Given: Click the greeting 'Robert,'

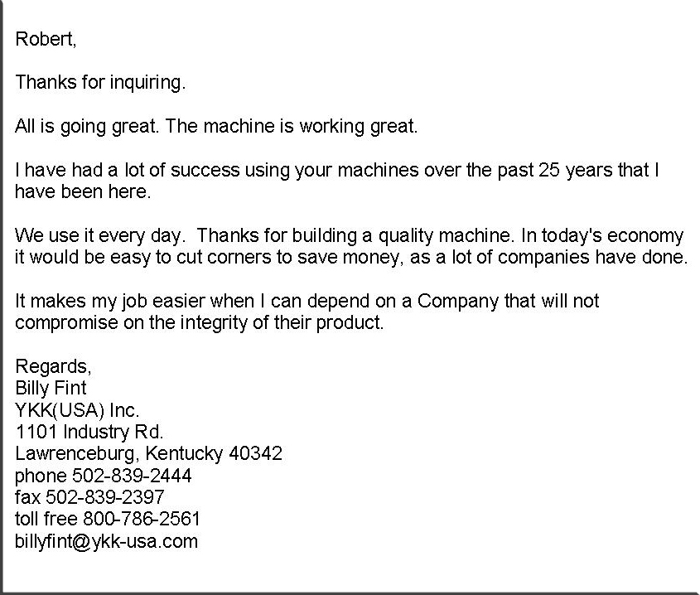Looking at the screenshot, I should (x=46, y=39).
